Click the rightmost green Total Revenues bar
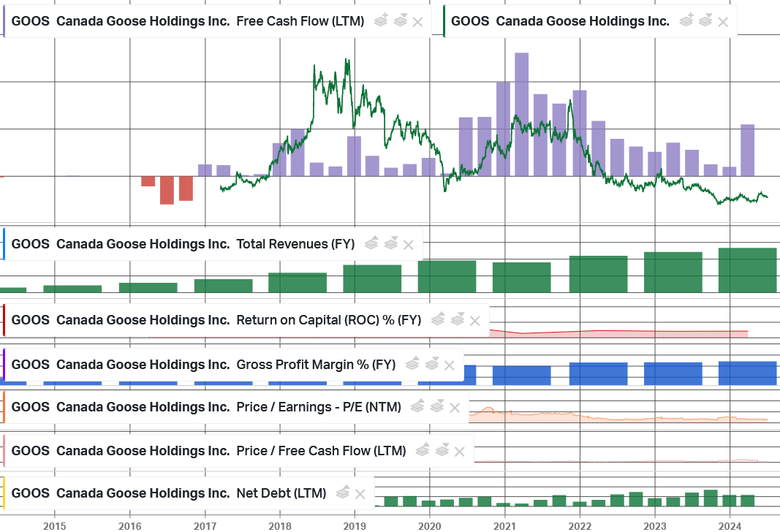Image resolution: width=780 pixels, height=532 pixels. pyautogui.click(x=748, y=270)
